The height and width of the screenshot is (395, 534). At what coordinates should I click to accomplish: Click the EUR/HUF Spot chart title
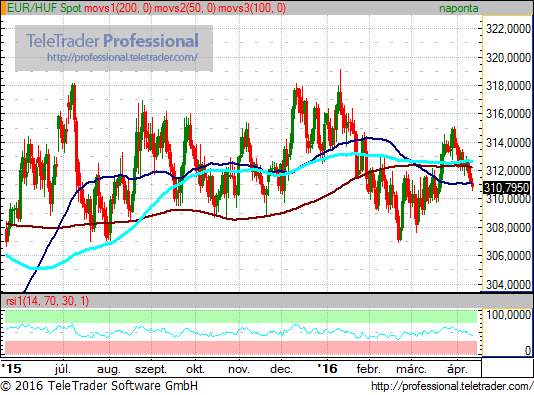[x=44, y=8]
